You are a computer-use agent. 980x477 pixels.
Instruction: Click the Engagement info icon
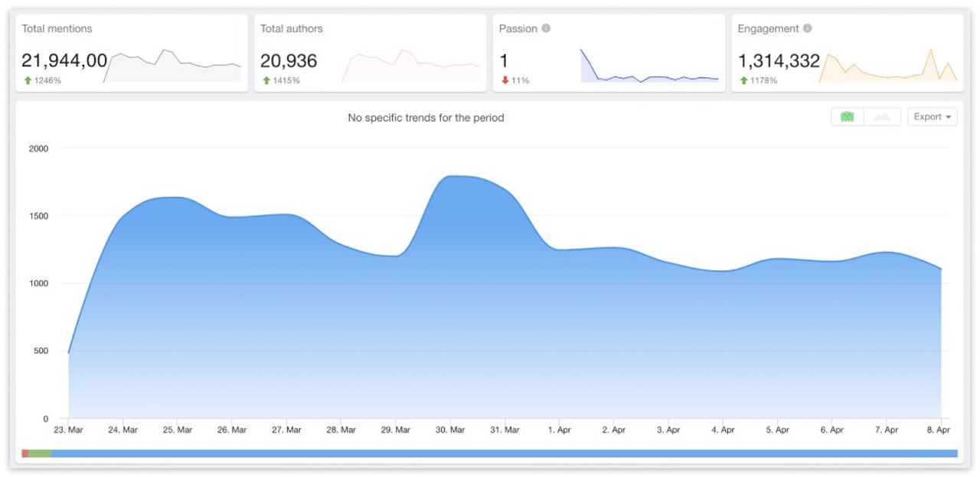807,29
